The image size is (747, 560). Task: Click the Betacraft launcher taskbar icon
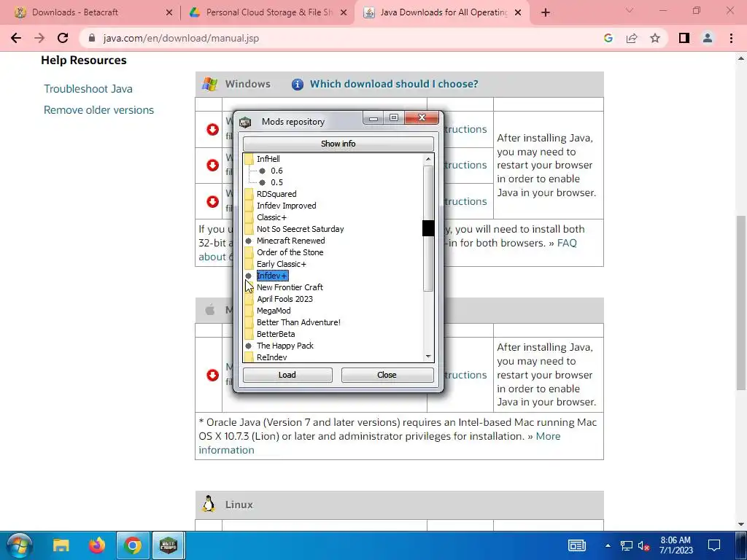click(169, 545)
